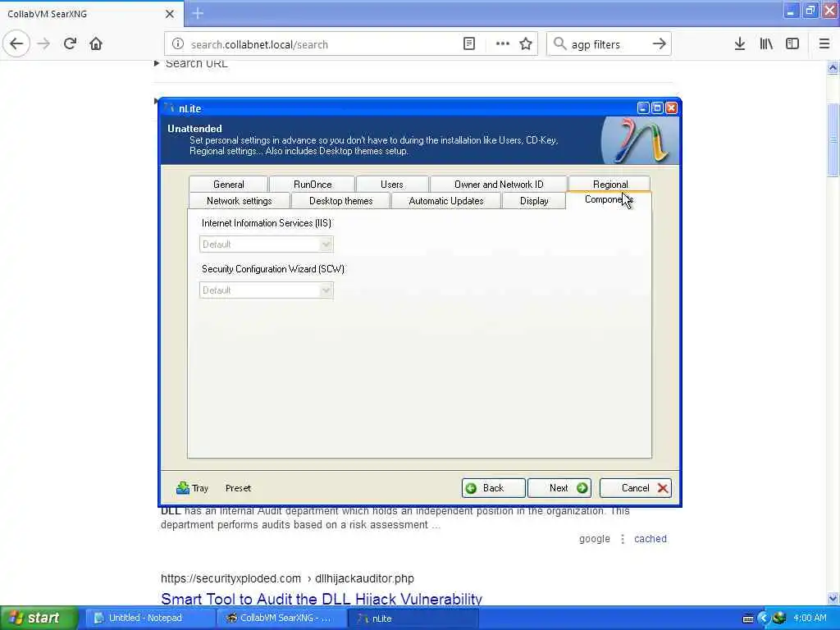Switch to the General tab
Viewport: 840px width, 630px height.
click(228, 185)
